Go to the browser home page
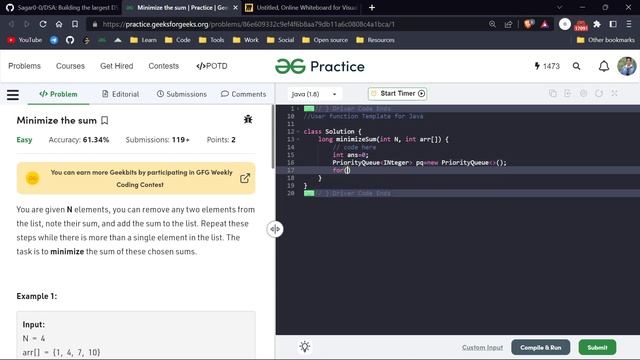 (x=59, y=24)
